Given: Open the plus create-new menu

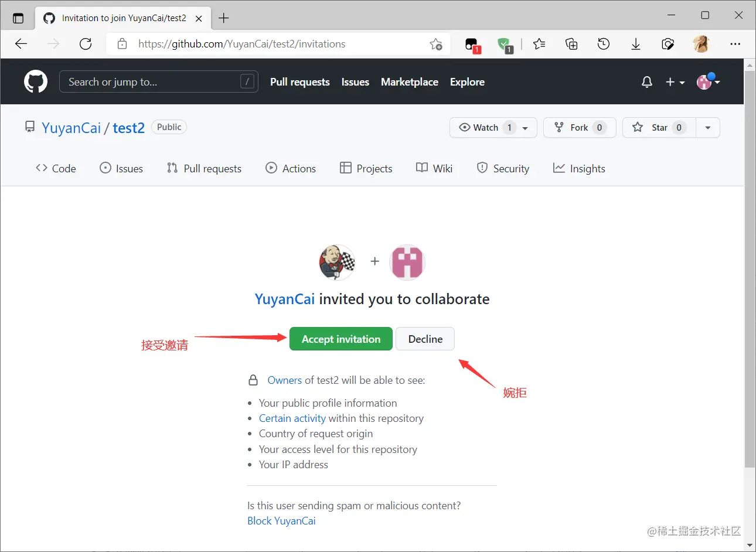Looking at the screenshot, I should [675, 82].
